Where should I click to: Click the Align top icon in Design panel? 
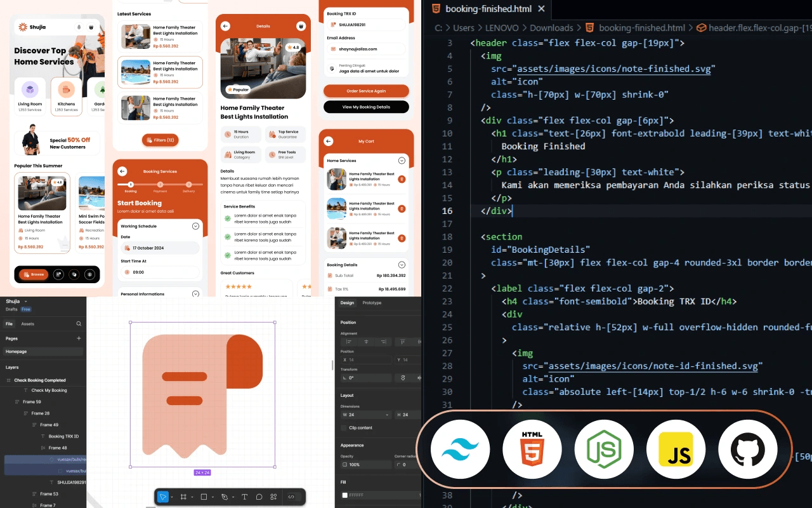point(404,342)
